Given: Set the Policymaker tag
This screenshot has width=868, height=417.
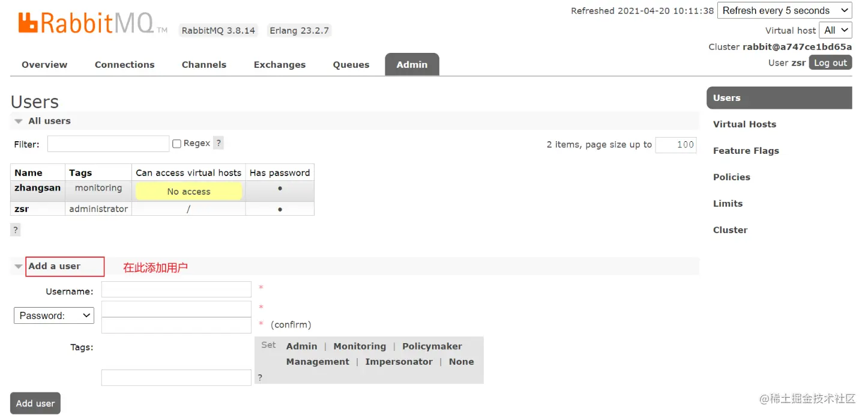Looking at the screenshot, I should pos(432,346).
